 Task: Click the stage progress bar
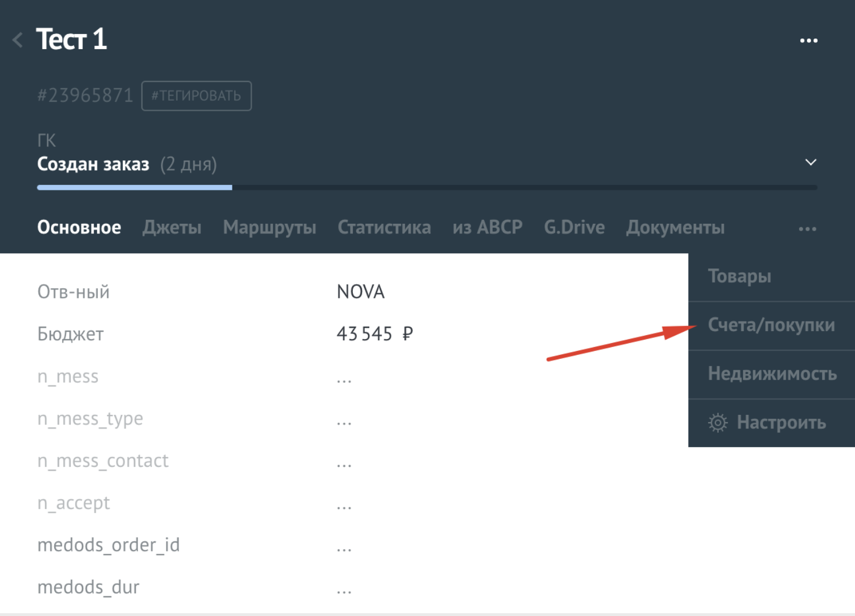tap(427, 188)
